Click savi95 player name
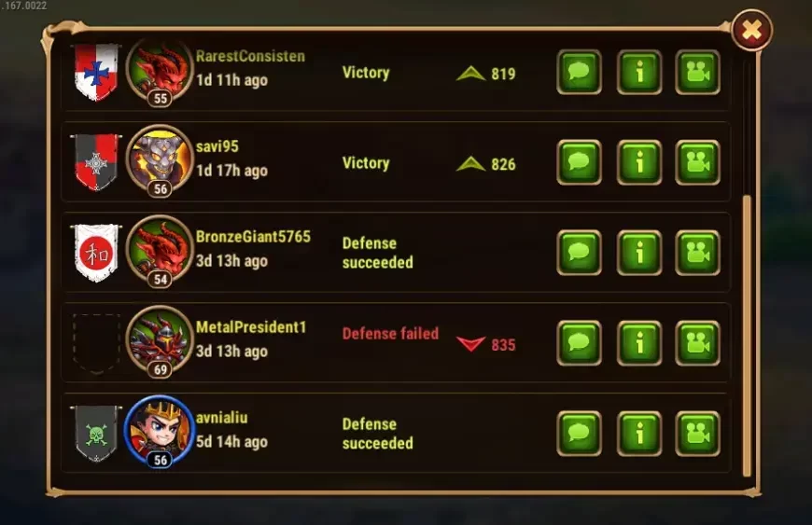Viewport: 812px width, 525px height. coord(217,146)
